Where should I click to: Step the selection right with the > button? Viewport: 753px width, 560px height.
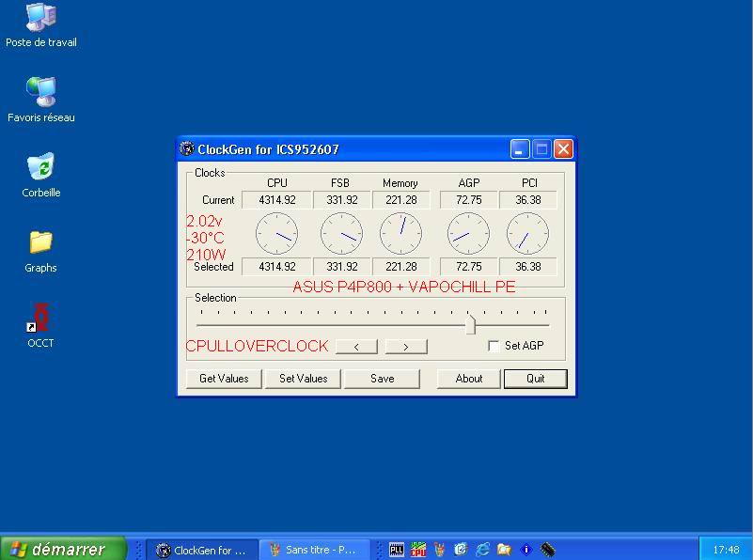point(406,347)
